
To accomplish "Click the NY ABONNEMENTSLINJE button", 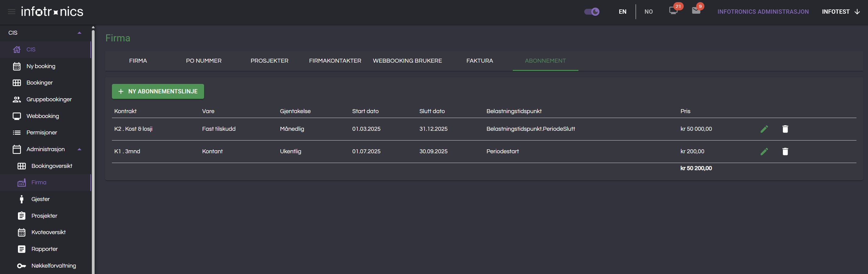I will (158, 91).
